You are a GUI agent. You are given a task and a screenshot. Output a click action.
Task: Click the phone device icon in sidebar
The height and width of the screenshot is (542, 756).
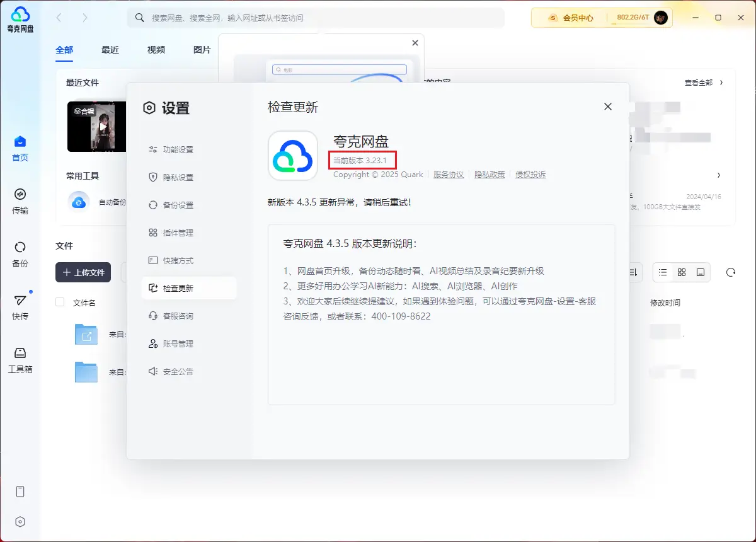click(20, 492)
